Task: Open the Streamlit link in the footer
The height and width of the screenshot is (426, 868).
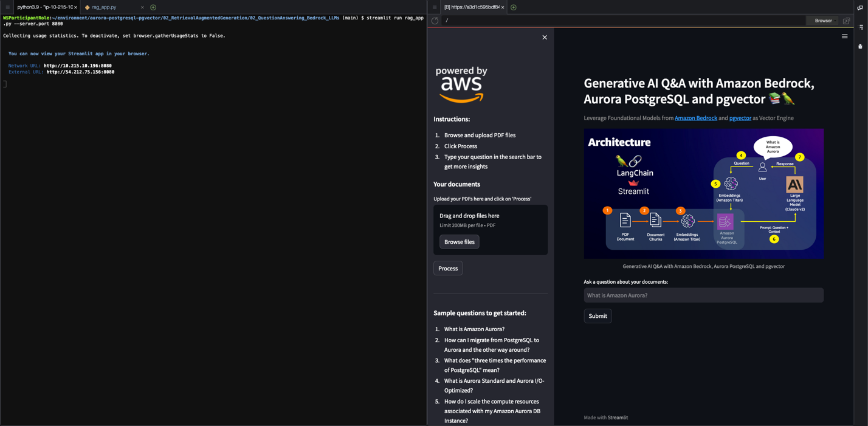Action: point(618,417)
